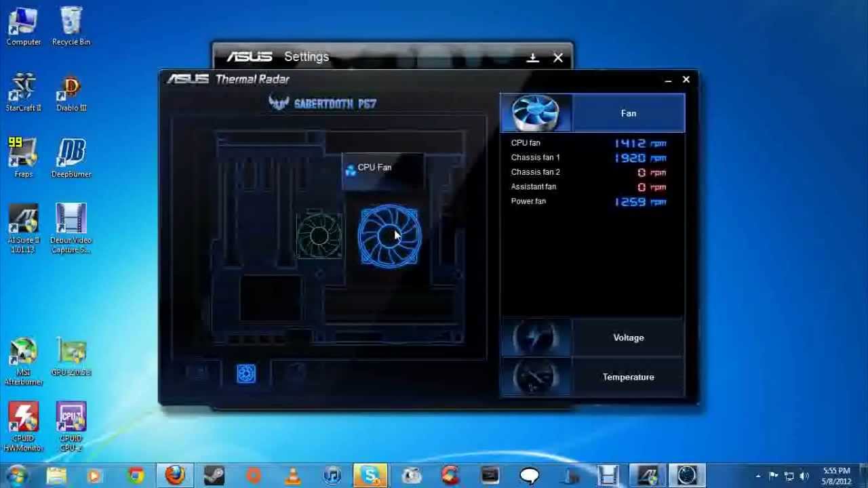
Task: Launch Google Chrome from the taskbar
Action: pos(136,476)
